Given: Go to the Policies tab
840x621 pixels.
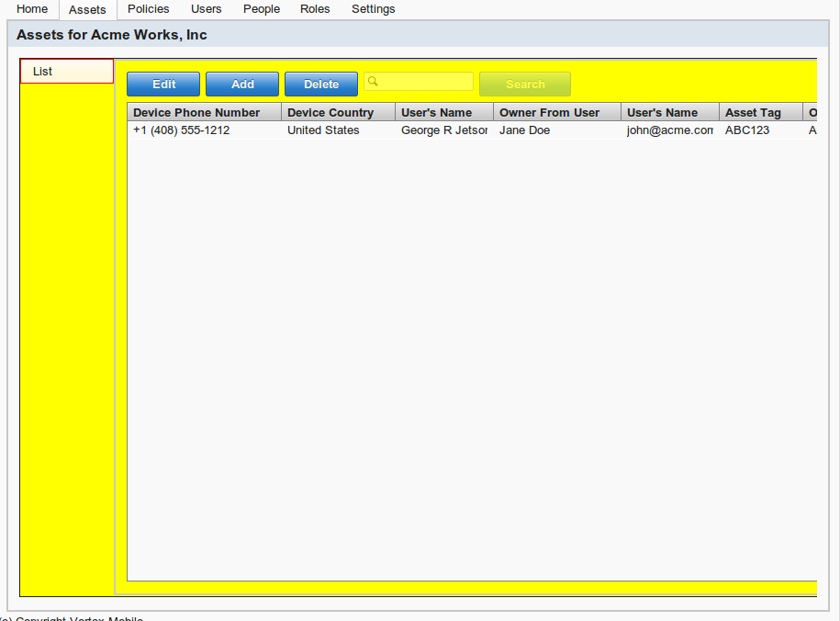Looking at the screenshot, I should point(148,9).
